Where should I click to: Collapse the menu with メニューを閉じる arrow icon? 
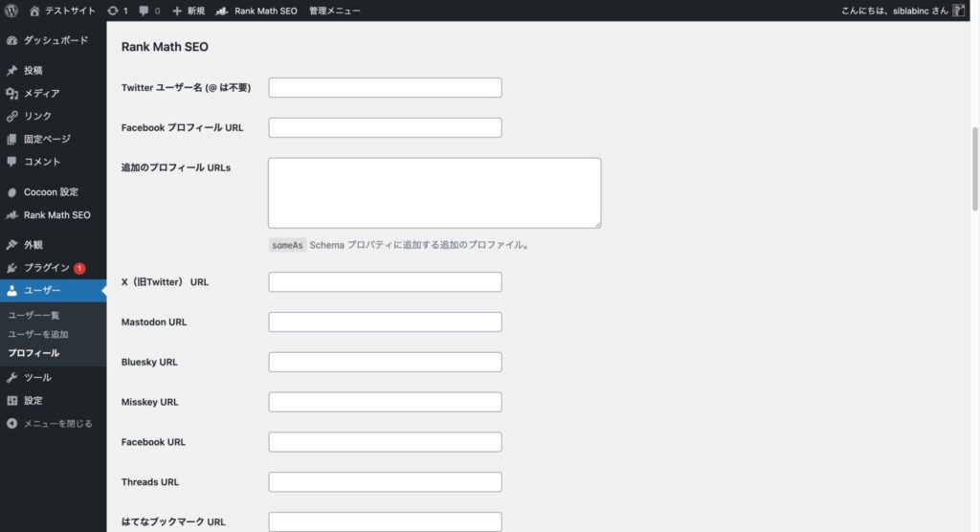(11, 423)
